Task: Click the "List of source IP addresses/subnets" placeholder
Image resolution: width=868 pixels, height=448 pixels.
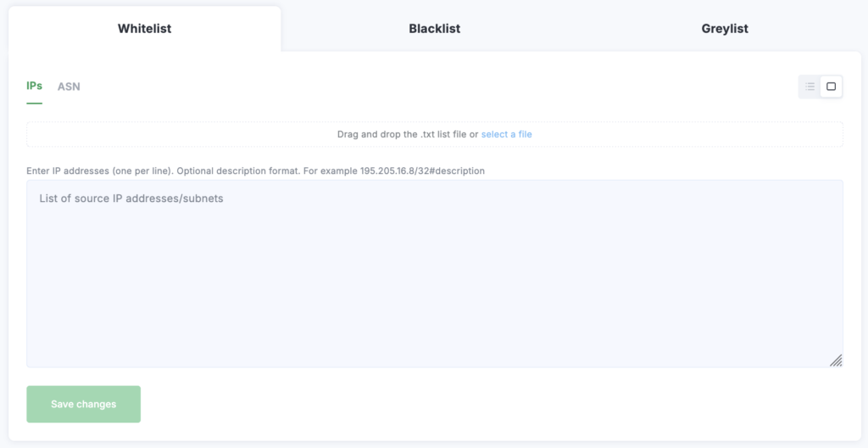Action: [131, 199]
